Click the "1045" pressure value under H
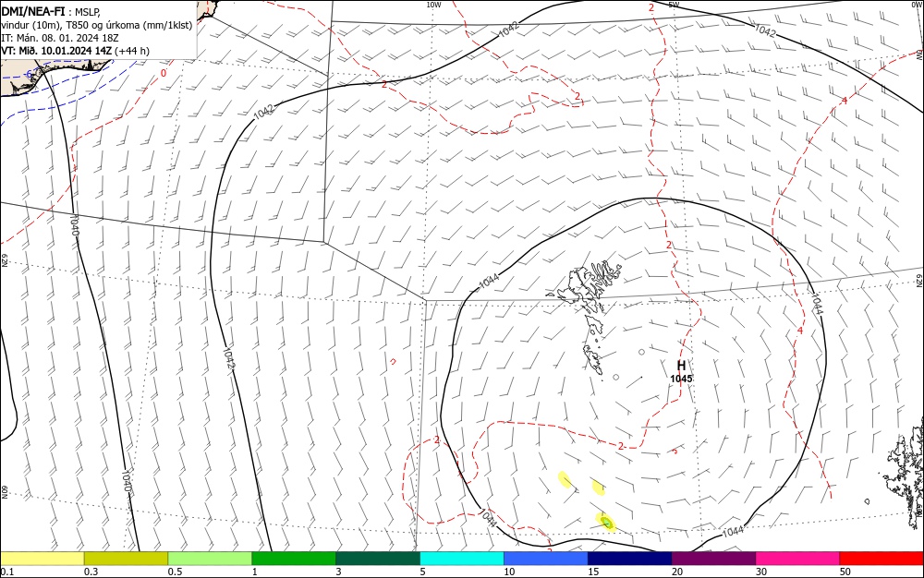 point(681,379)
